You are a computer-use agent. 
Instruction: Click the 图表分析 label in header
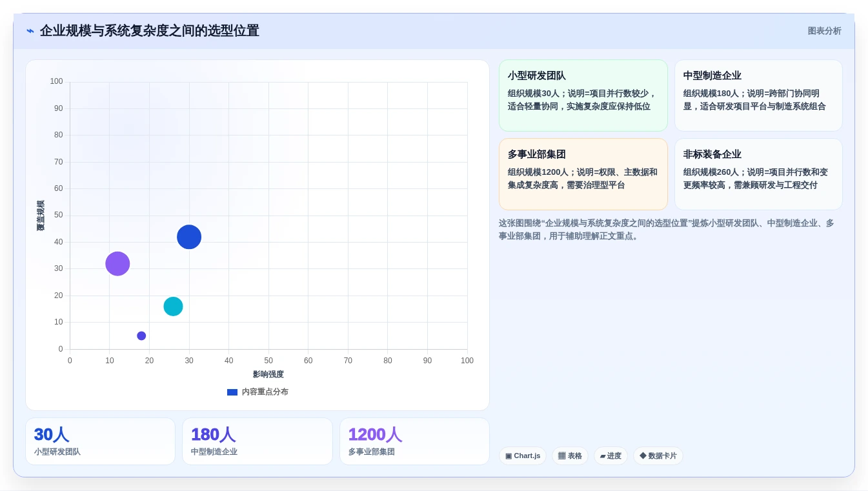tap(824, 31)
